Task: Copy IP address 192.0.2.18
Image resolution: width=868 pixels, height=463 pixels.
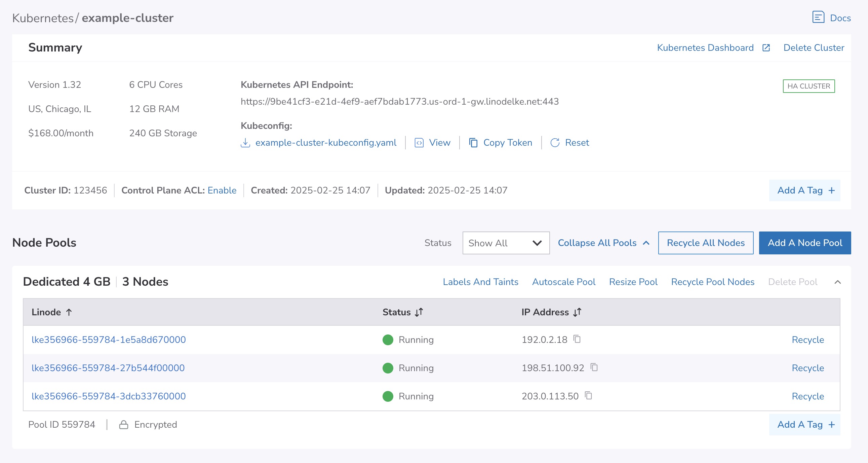Action: [x=577, y=339]
